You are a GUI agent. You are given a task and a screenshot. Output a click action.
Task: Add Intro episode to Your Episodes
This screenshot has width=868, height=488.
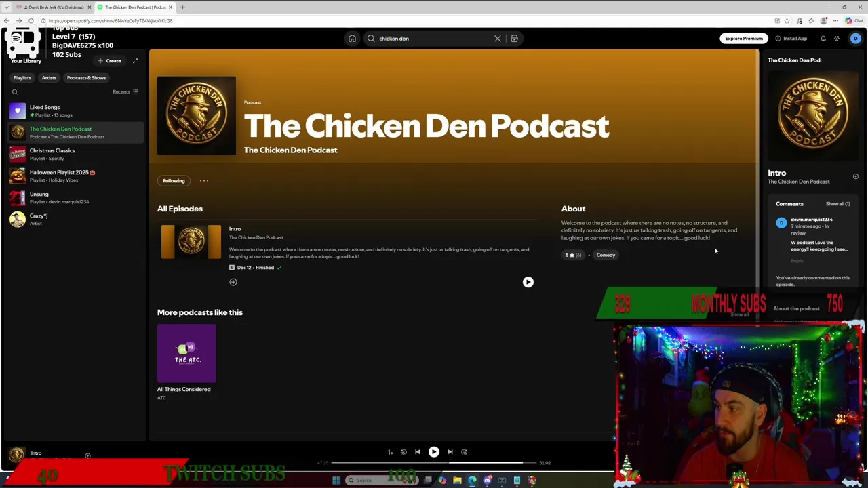click(x=233, y=282)
